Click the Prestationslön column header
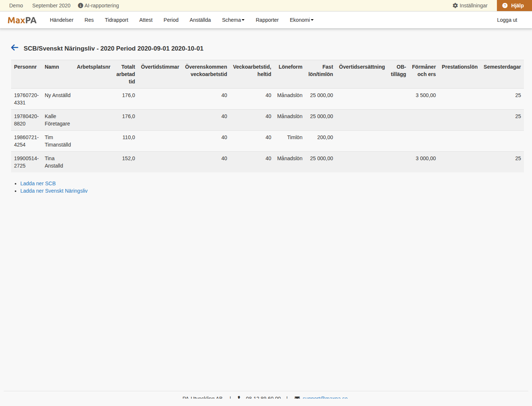 coord(460,67)
